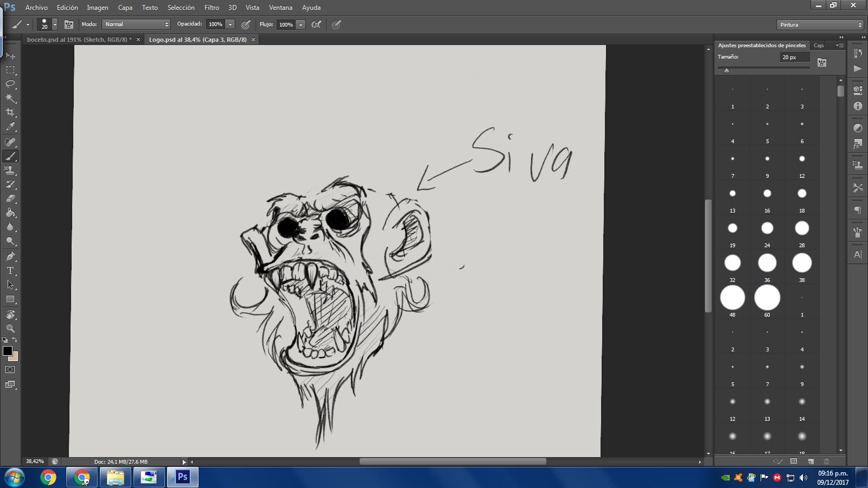Switch to the Logo.psd document tab
This screenshot has width=868, height=488.
197,40
